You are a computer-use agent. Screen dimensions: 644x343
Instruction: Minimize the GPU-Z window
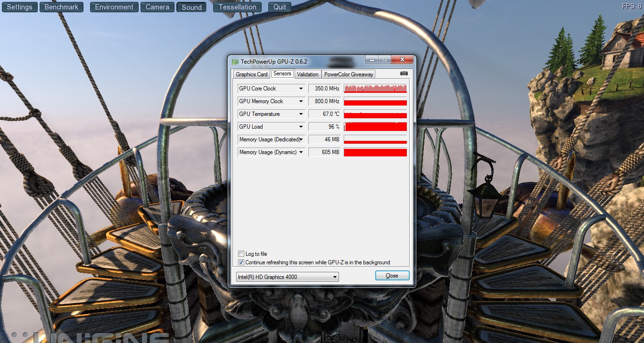[x=372, y=59]
